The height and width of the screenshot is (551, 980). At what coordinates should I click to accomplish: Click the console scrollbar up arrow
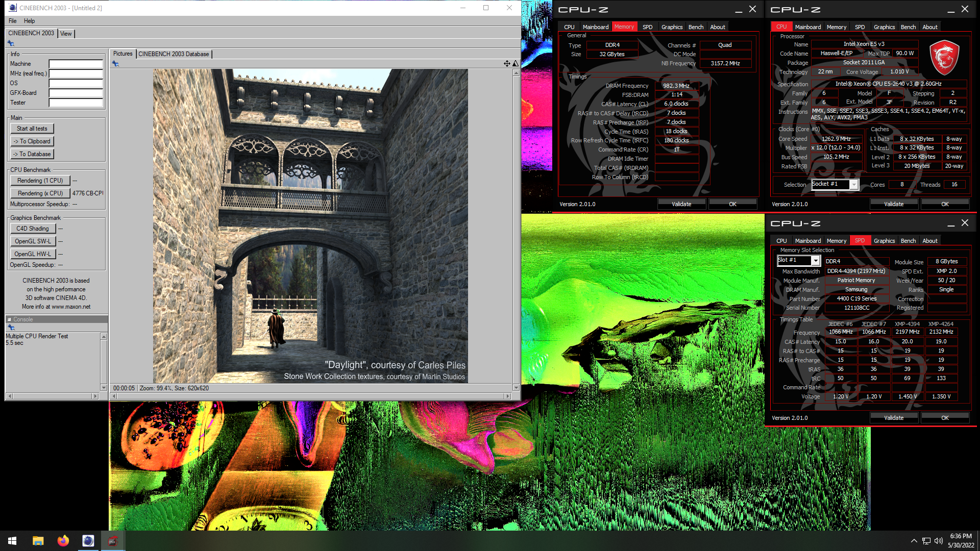(x=104, y=337)
